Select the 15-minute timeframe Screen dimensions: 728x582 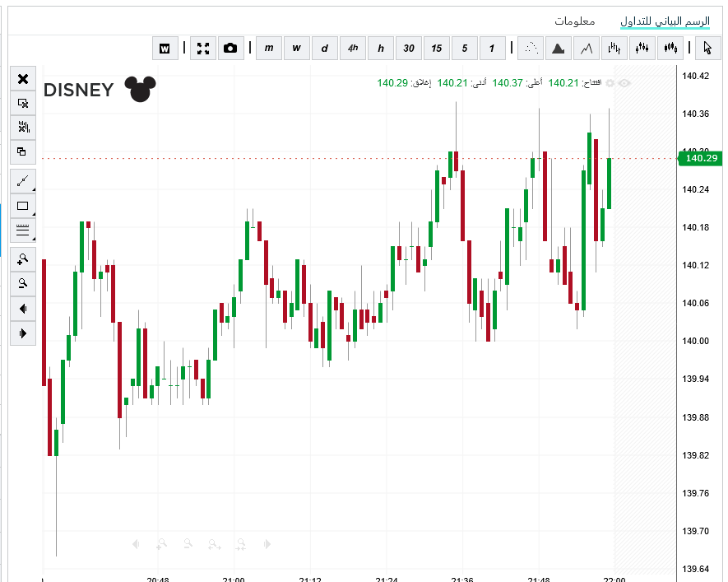(x=437, y=49)
